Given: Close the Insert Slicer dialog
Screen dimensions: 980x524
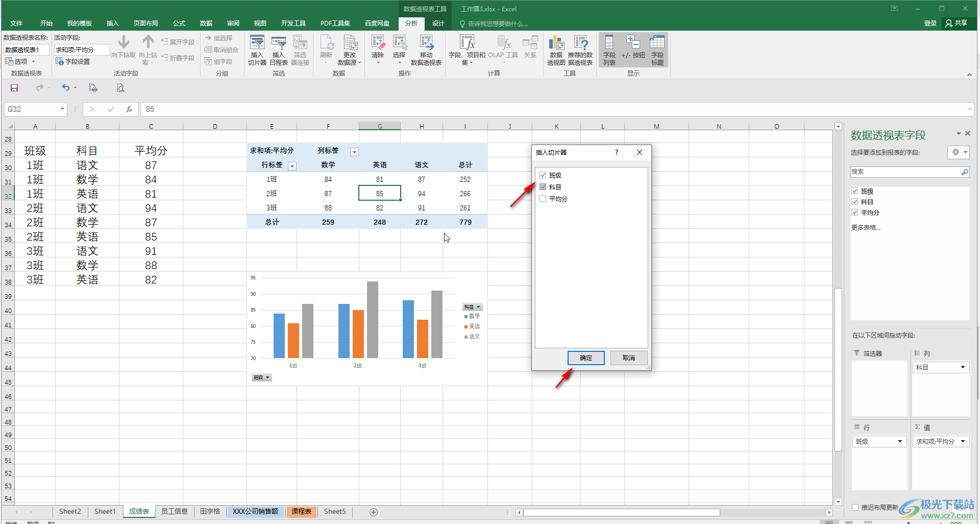Looking at the screenshot, I should 640,152.
